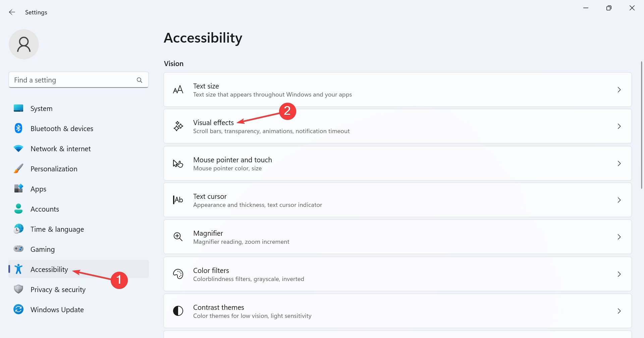Click the Gaming controller icon
This screenshot has width=644, height=338.
[18, 249]
